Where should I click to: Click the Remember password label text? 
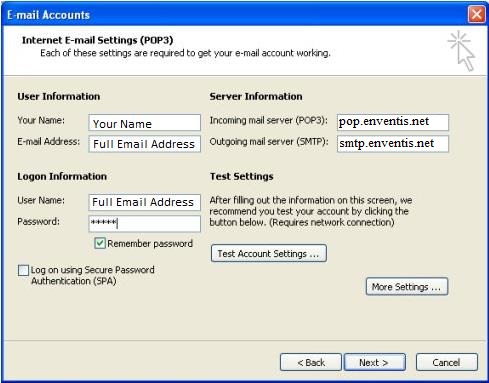(150, 244)
